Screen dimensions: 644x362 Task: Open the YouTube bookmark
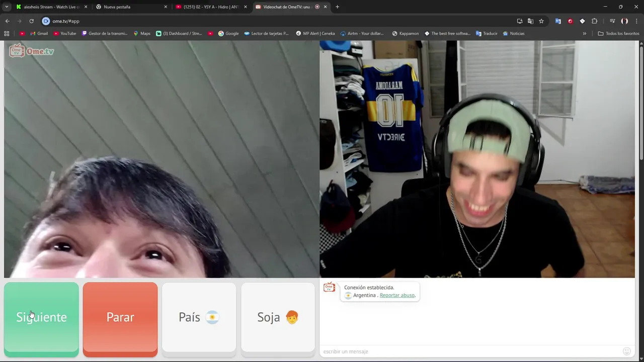pyautogui.click(x=64, y=34)
